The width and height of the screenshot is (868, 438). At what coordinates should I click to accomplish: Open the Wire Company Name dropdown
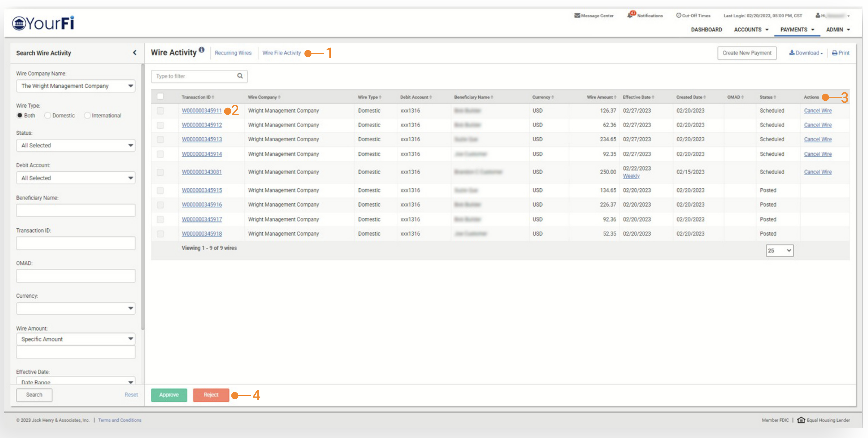[x=76, y=86]
